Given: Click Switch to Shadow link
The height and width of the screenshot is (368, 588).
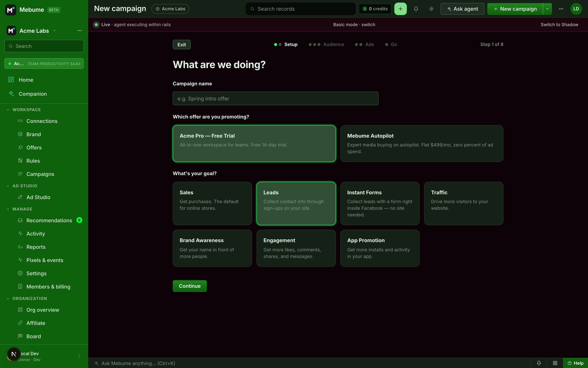Looking at the screenshot, I should tap(559, 25).
